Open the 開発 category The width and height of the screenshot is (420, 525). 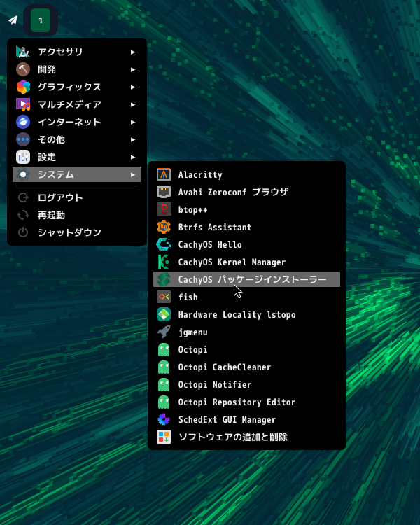point(47,69)
